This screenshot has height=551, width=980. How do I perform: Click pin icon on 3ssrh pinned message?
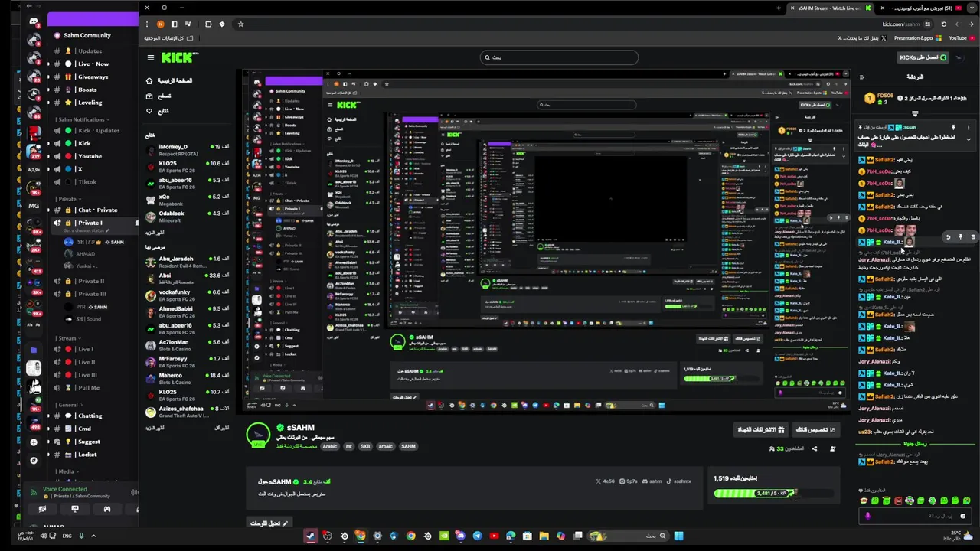click(953, 127)
